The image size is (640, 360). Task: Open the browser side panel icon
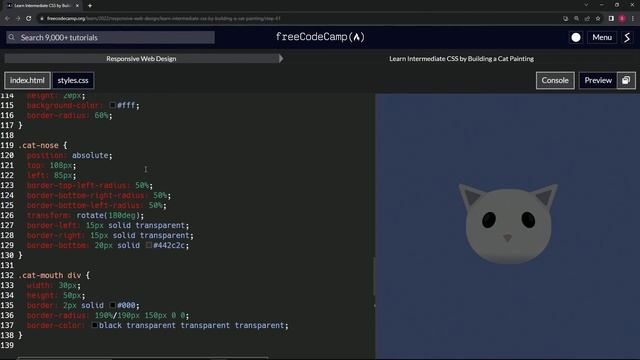coord(611,18)
